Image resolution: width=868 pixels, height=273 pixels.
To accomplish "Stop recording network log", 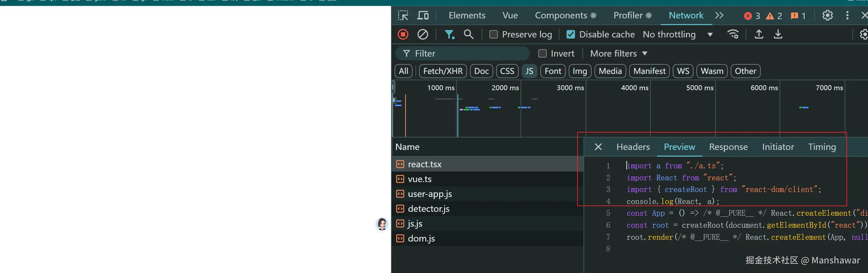I will (x=403, y=34).
